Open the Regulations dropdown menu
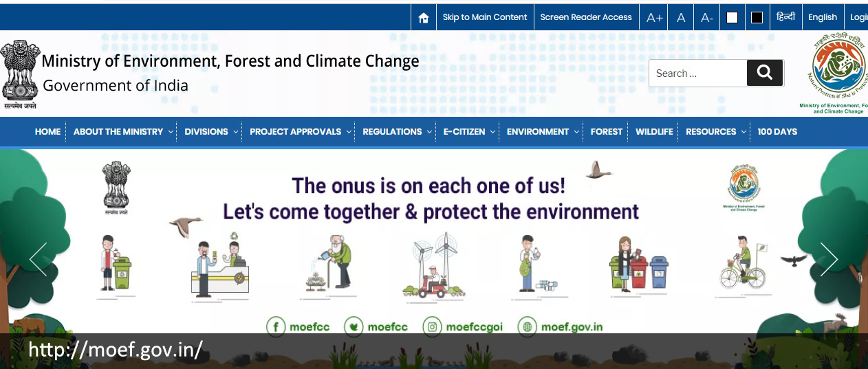 coord(397,131)
